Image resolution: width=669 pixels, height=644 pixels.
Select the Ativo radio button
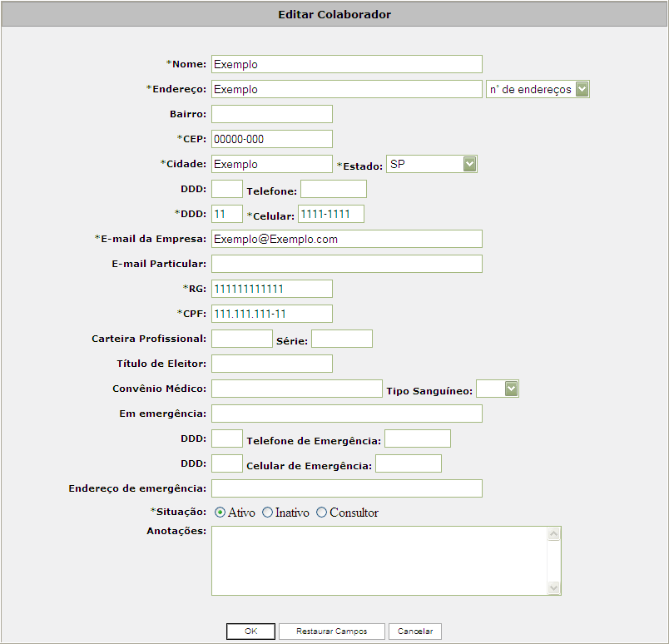coord(221,513)
